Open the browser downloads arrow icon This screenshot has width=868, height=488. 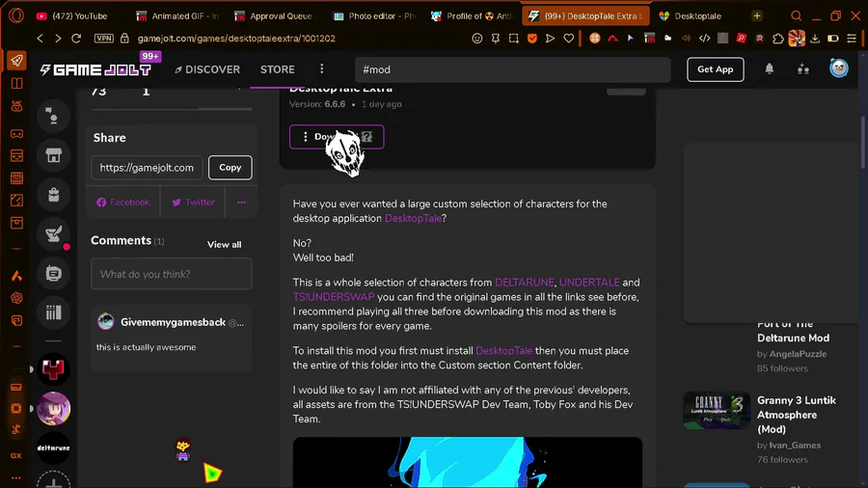815,39
